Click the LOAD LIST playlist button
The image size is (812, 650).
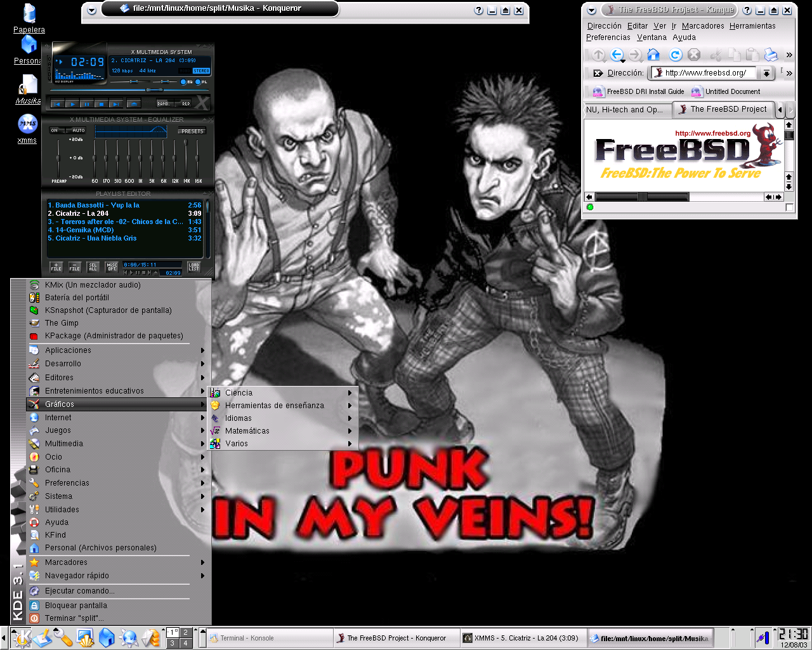(193, 267)
